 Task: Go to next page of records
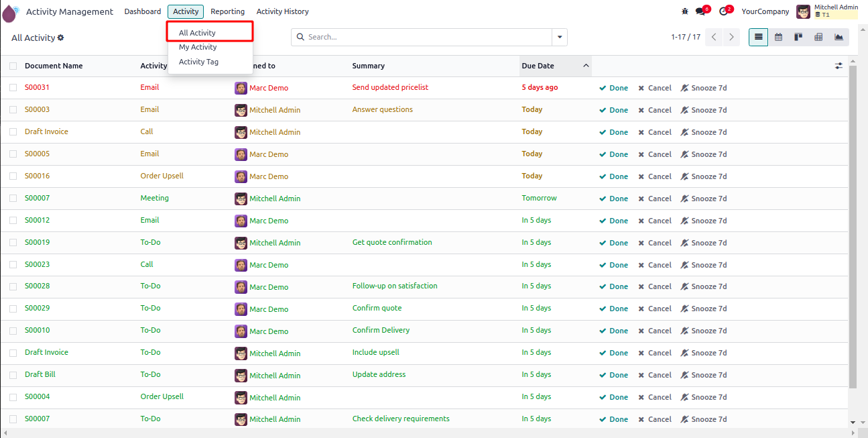click(x=732, y=38)
